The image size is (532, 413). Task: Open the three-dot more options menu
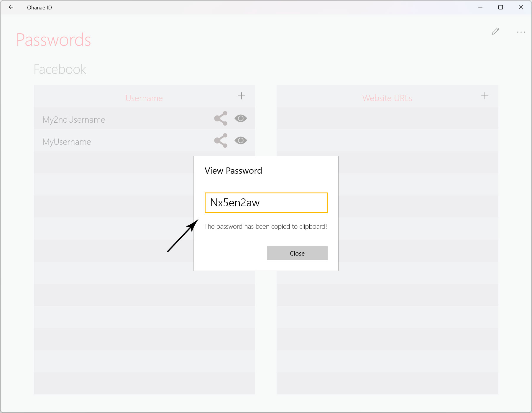point(521,32)
